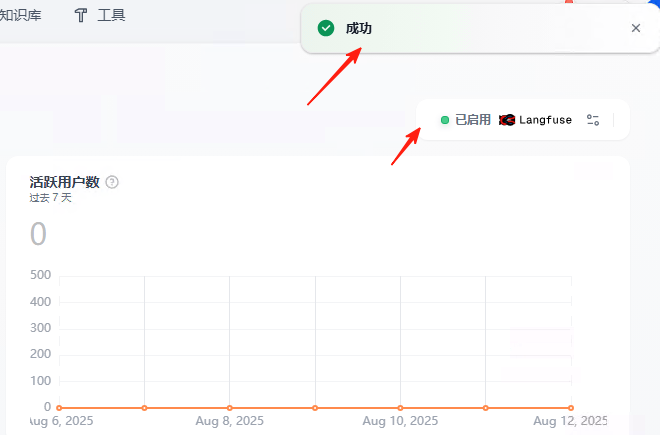Click the 已启用 status label

473,120
